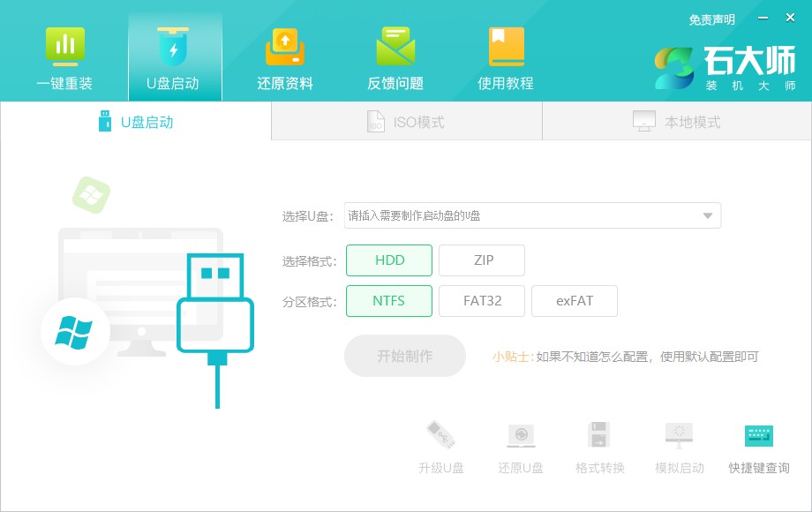Close the 石大师 window
The width and height of the screenshot is (812, 512).
click(x=790, y=19)
